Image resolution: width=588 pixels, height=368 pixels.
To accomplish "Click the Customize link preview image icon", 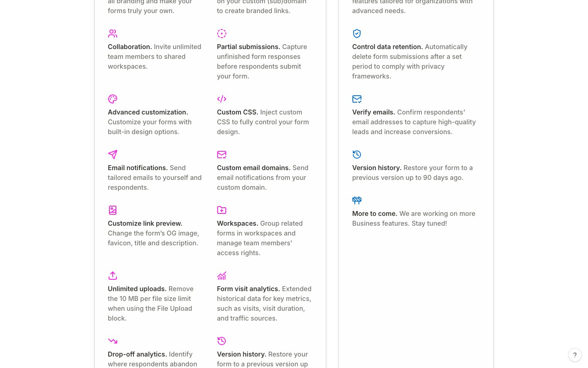I will 113,210.
